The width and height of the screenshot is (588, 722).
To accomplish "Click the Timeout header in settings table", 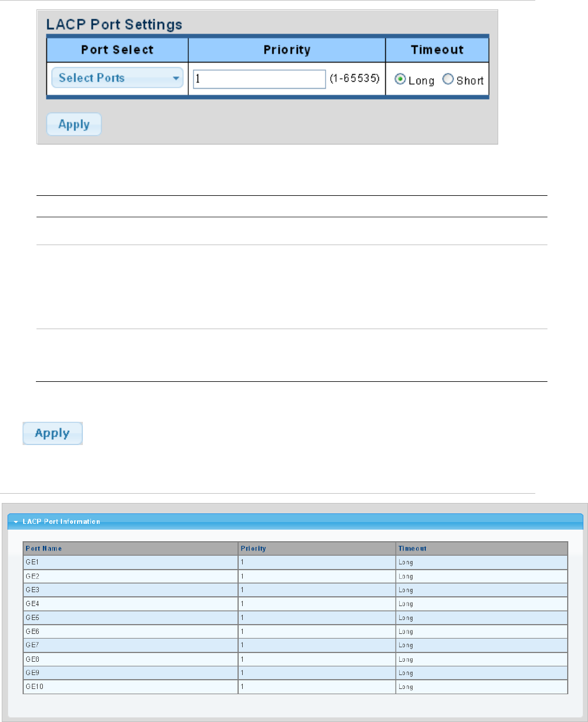I will tap(437, 50).
